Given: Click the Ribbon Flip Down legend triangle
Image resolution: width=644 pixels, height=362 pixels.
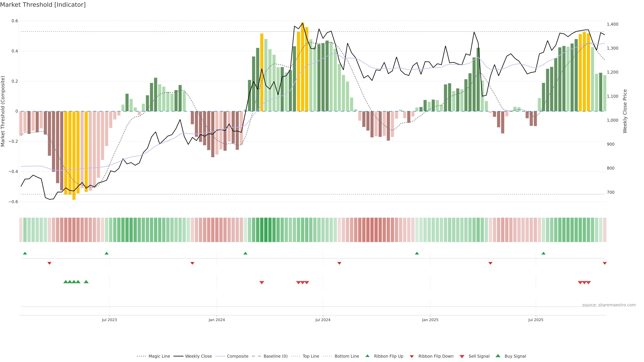Looking at the screenshot, I should pyautogui.click(x=412, y=356).
